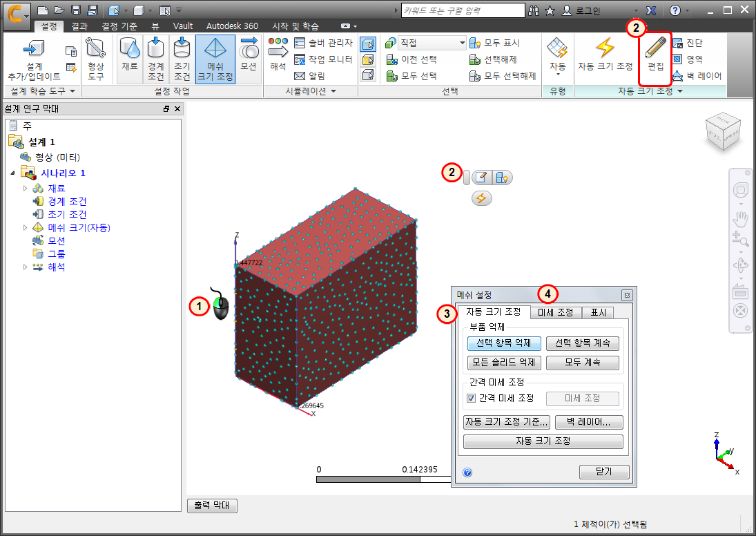The height and width of the screenshot is (536, 756).
Task: Select the 초기 조건 initial conditions task
Action: pos(182,59)
